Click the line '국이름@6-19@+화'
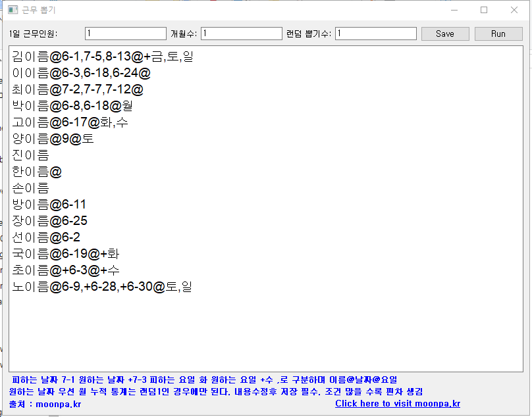 tap(66, 254)
